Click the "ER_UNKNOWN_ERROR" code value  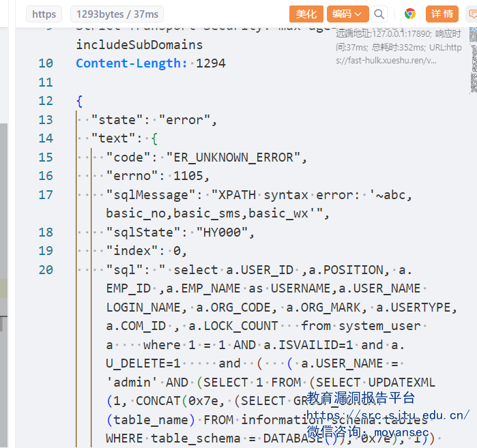233,158
